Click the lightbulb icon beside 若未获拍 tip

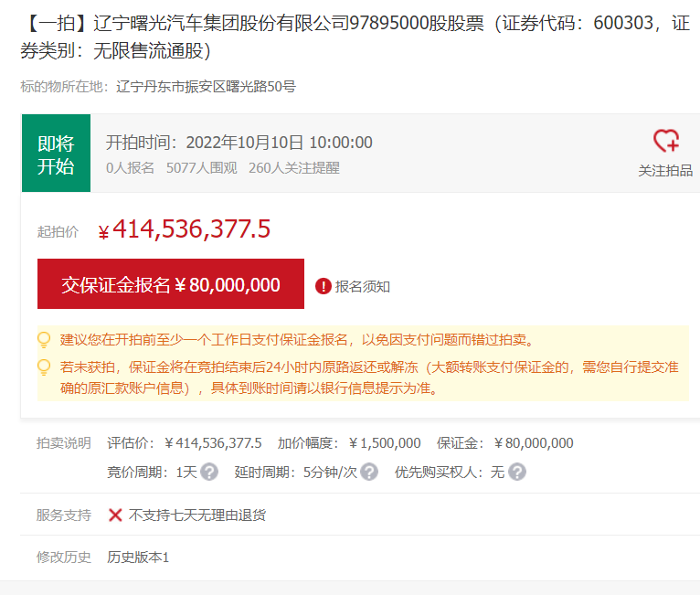[x=44, y=367]
